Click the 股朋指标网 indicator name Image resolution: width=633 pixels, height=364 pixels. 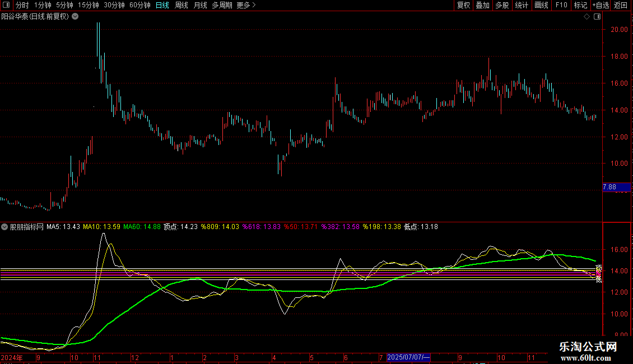(27, 227)
